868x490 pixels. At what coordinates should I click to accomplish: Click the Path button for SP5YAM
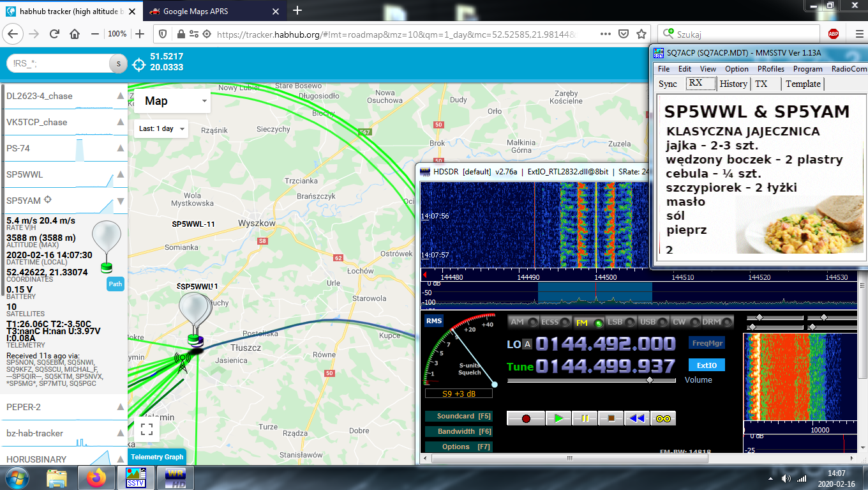coord(115,285)
